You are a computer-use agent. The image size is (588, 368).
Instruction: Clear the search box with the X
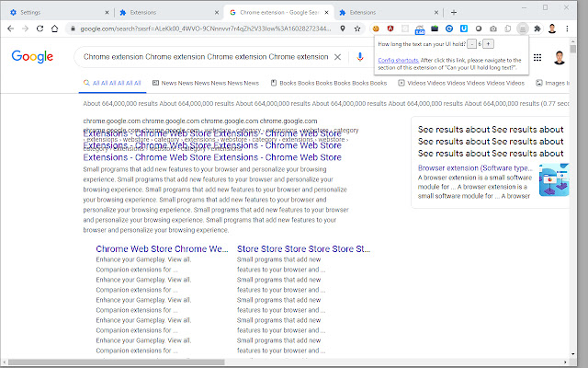tap(337, 57)
